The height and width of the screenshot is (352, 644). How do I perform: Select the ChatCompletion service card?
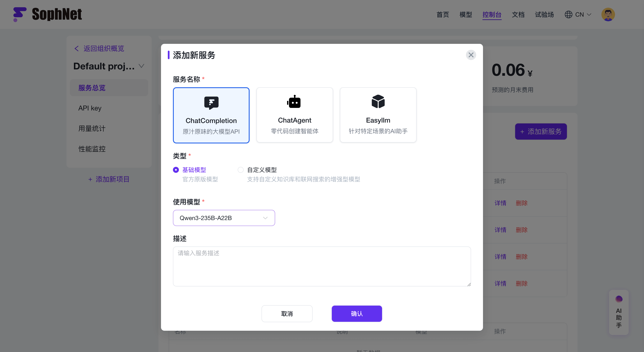point(211,115)
